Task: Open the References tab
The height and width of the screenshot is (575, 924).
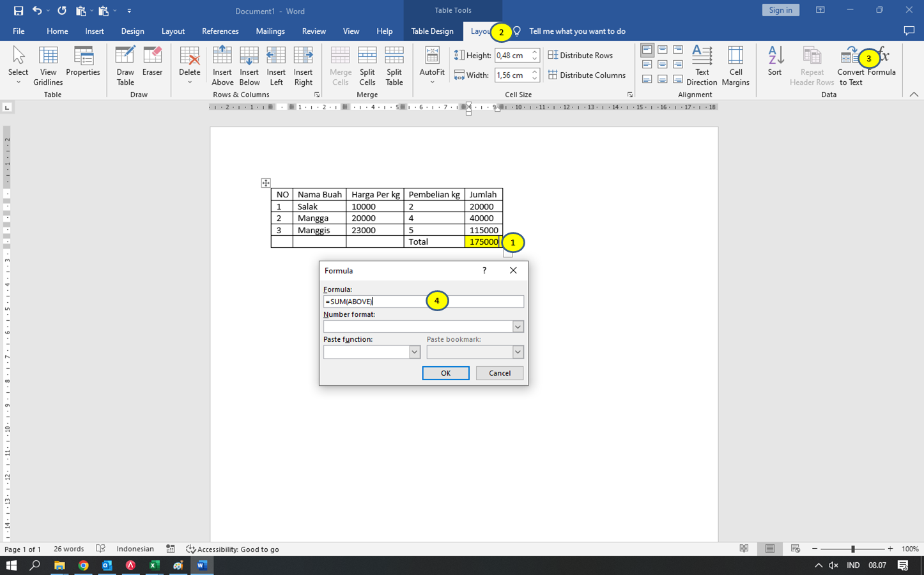Action: click(220, 31)
